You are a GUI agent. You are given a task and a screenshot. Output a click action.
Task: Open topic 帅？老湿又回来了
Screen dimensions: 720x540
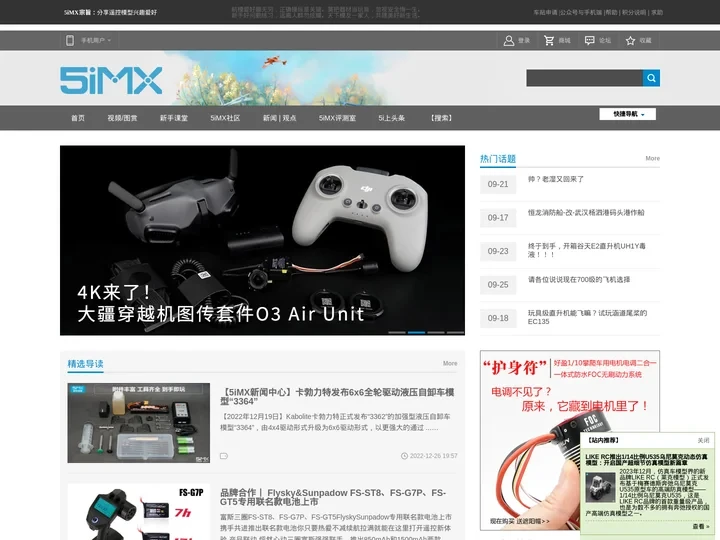[x=556, y=179]
